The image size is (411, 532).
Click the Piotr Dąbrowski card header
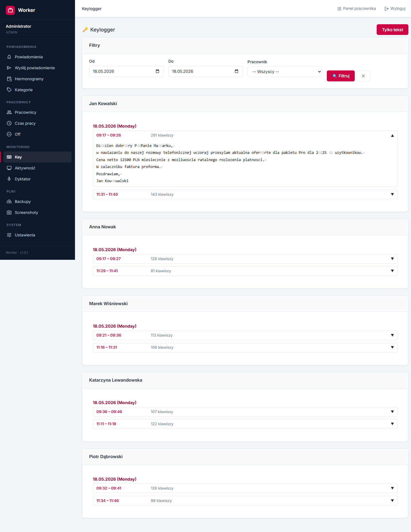pyautogui.click(x=245, y=457)
